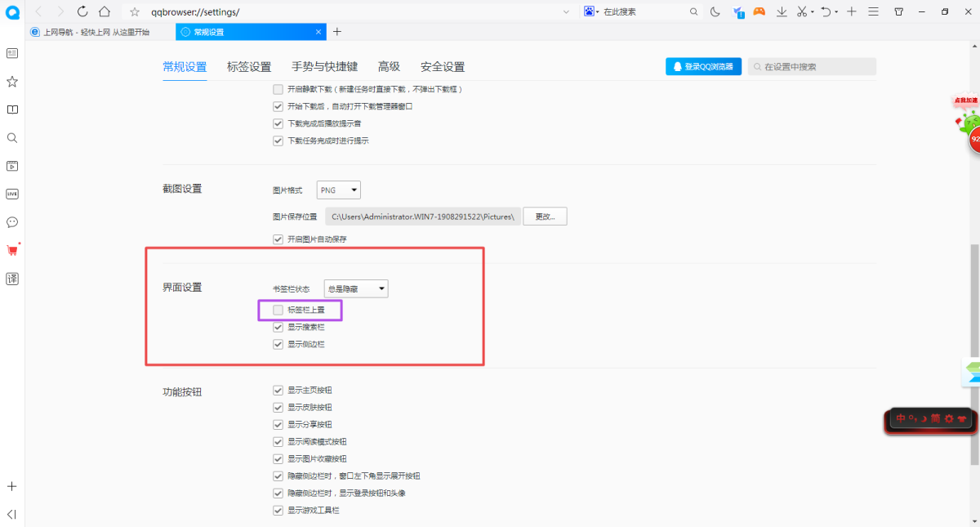Viewport: 980px width, 527px height.
Task: Toggle 开启图片自动保存 checkbox
Action: point(278,239)
